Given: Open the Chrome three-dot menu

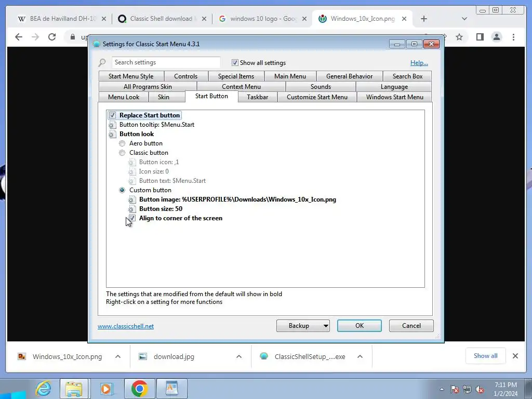Looking at the screenshot, I should [513, 37].
